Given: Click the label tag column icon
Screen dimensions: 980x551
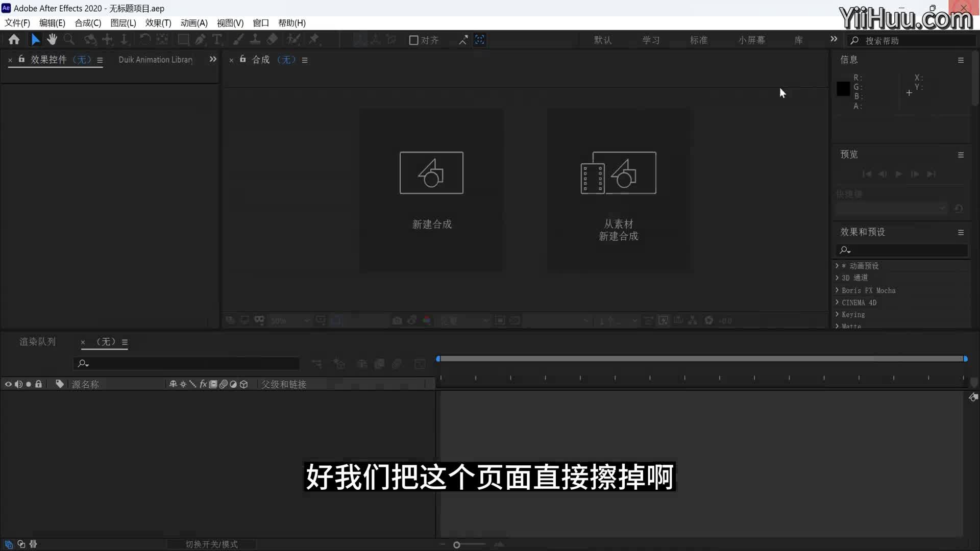Looking at the screenshot, I should point(60,384).
